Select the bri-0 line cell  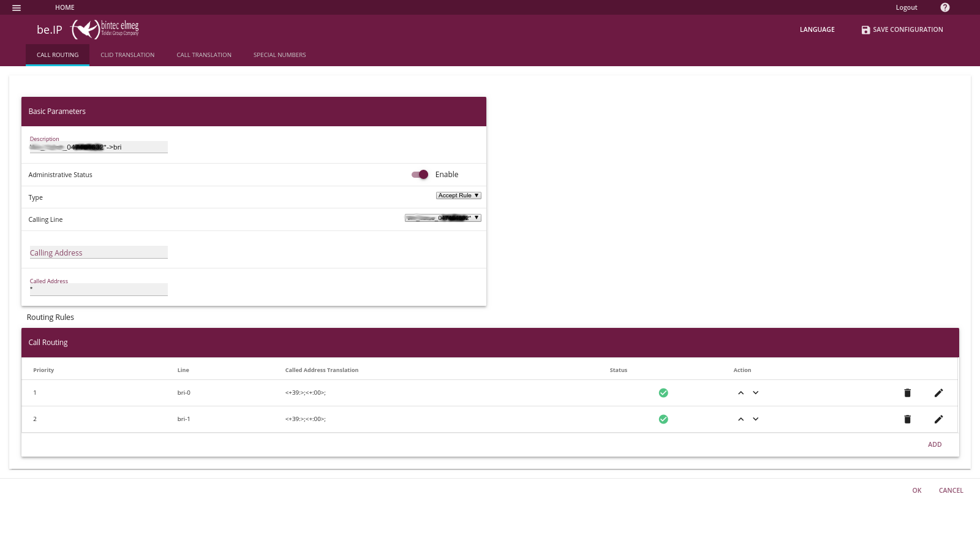pyautogui.click(x=184, y=393)
